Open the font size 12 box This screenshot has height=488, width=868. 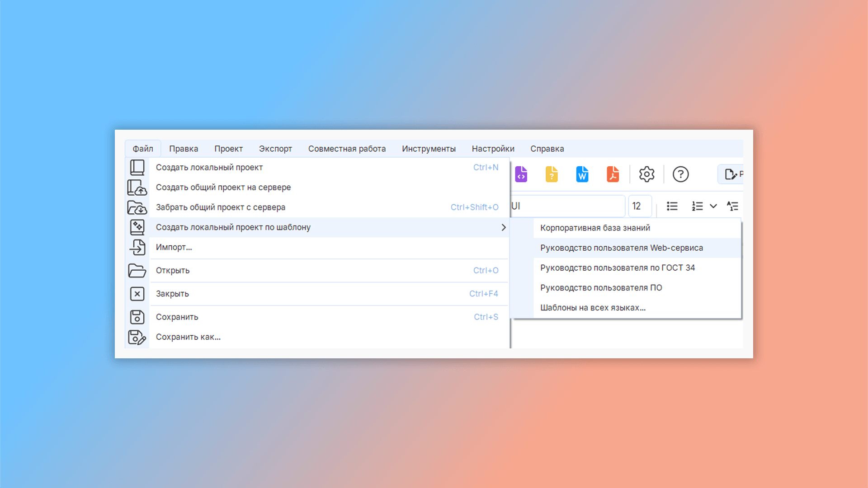pos(639,206)
